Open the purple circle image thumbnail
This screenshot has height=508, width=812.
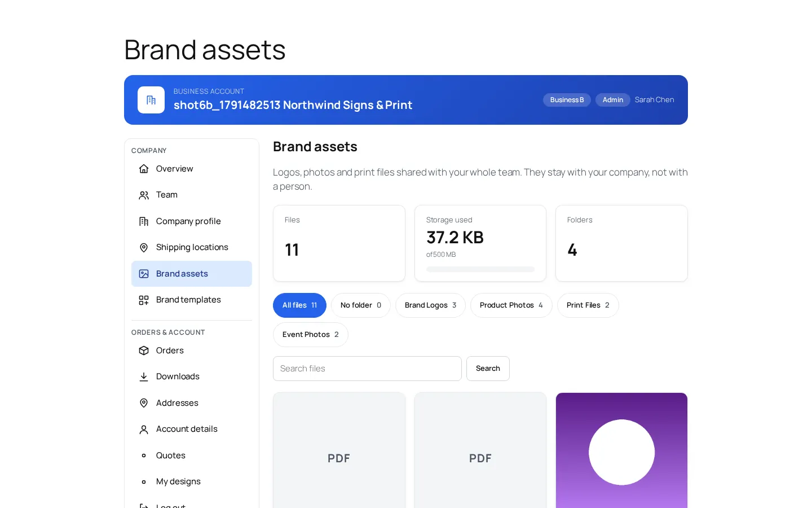pos(621,450)
